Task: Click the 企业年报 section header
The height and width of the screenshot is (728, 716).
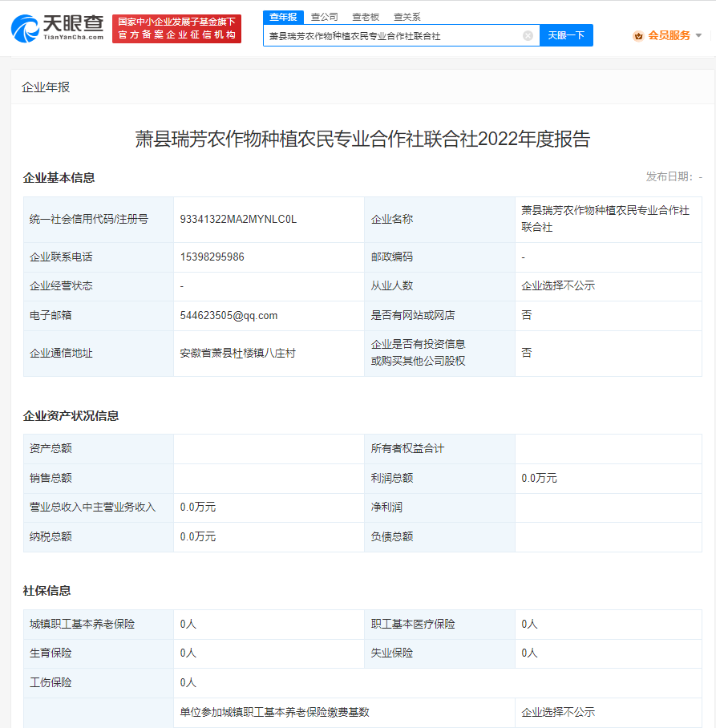Action: [x=46, y=87]
